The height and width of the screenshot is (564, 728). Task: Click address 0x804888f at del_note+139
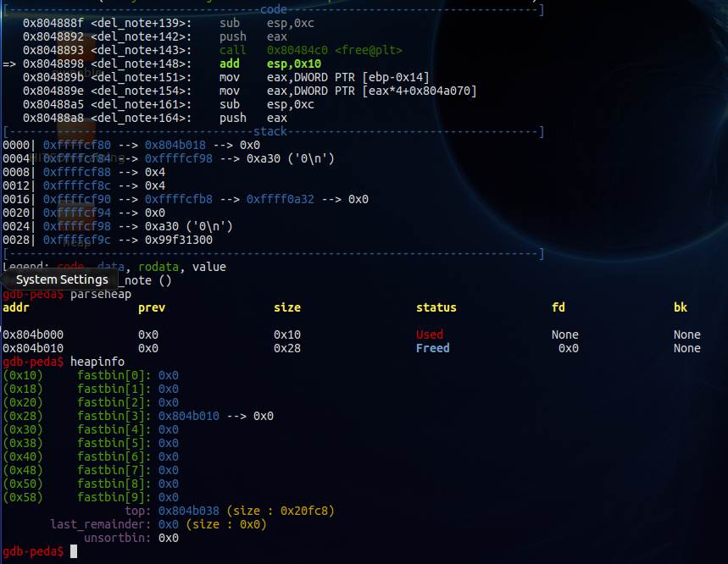(x=53, y=23)
